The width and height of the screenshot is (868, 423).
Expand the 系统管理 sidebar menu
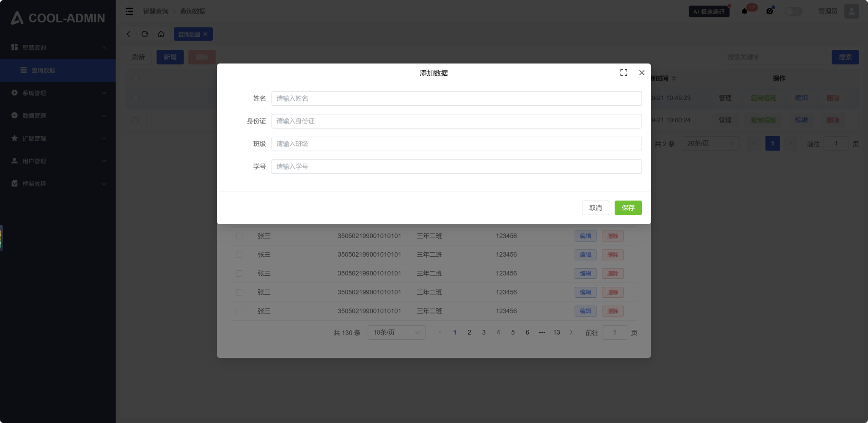click(58, 93)
